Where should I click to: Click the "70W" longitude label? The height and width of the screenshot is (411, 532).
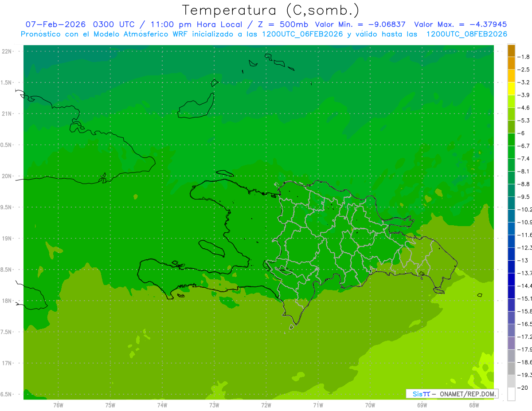[x=370, y=405]
